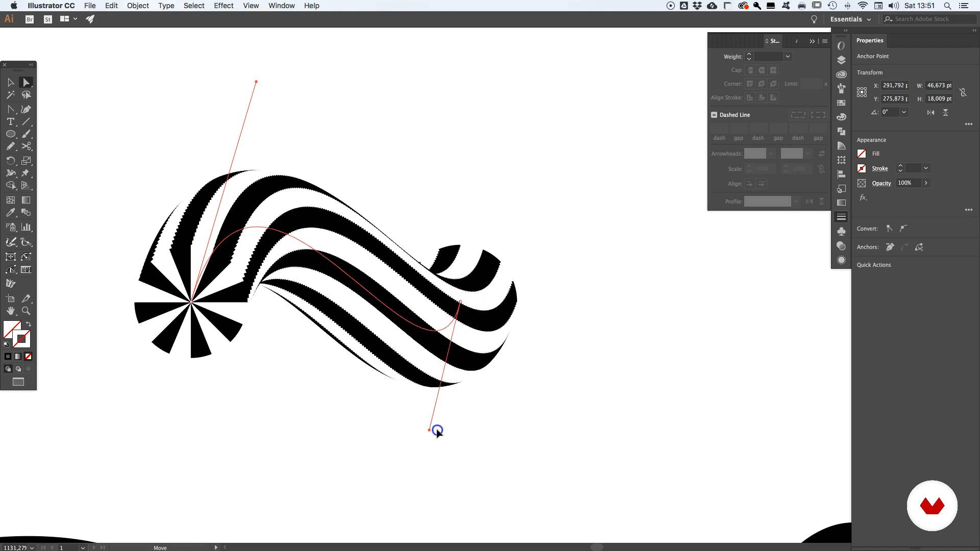Open the stroke Weight dropdown

788,57
